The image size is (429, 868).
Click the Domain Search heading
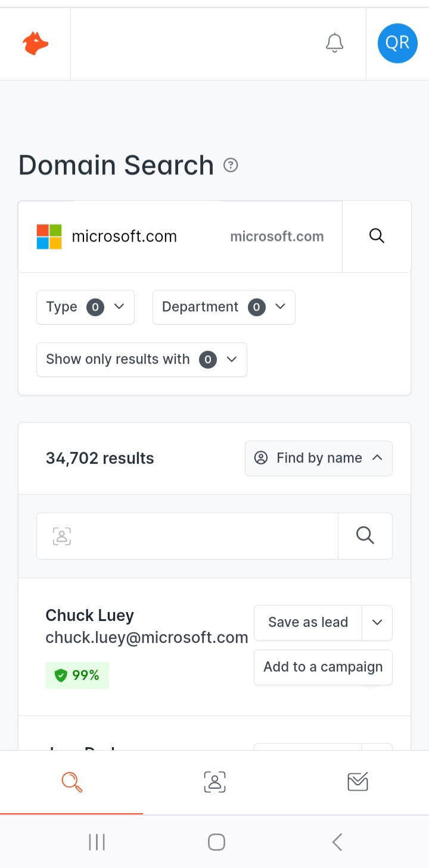click(x=116, y=166)
